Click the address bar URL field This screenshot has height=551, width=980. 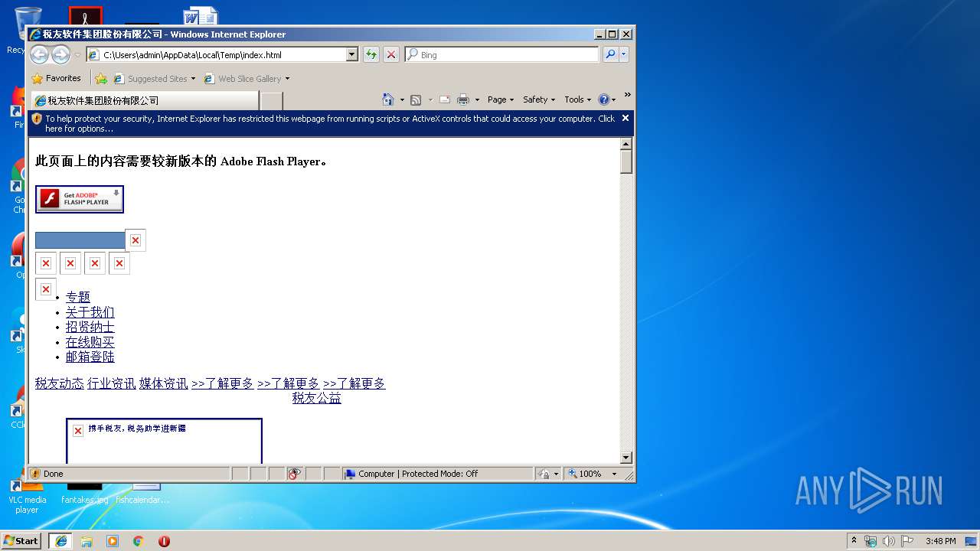tap(224, 54)
